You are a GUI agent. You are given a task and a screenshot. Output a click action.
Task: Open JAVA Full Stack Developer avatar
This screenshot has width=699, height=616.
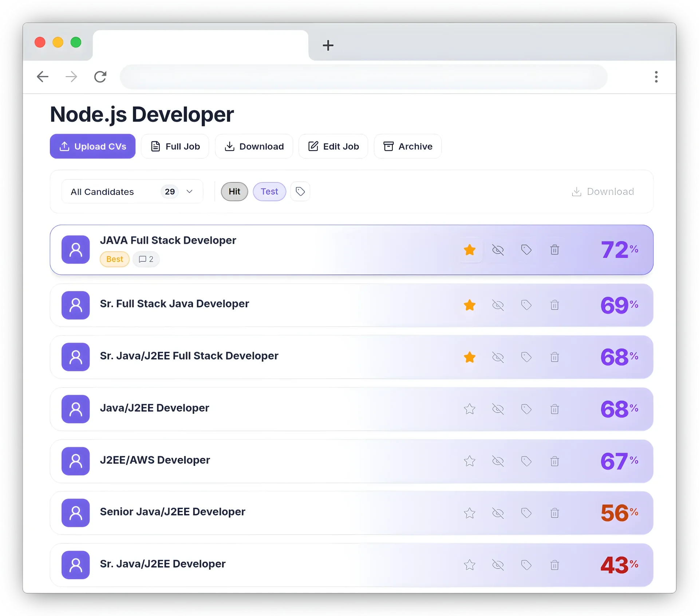(76, 250)
